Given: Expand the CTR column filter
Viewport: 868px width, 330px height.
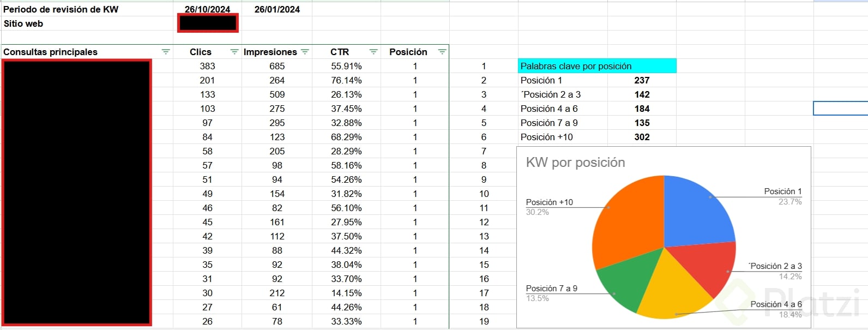Looking at the screenshot, I should [373, 52].
